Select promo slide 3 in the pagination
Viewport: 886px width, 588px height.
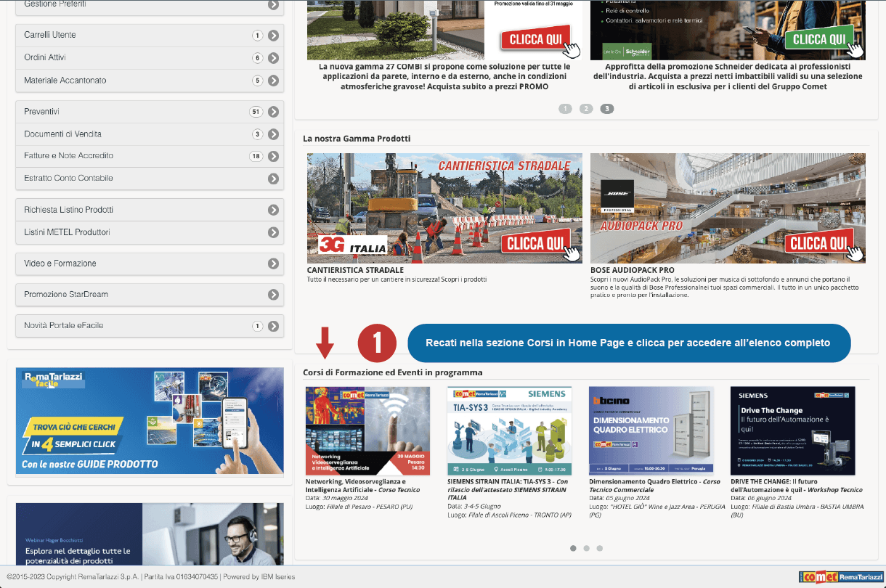click(607, 109)
